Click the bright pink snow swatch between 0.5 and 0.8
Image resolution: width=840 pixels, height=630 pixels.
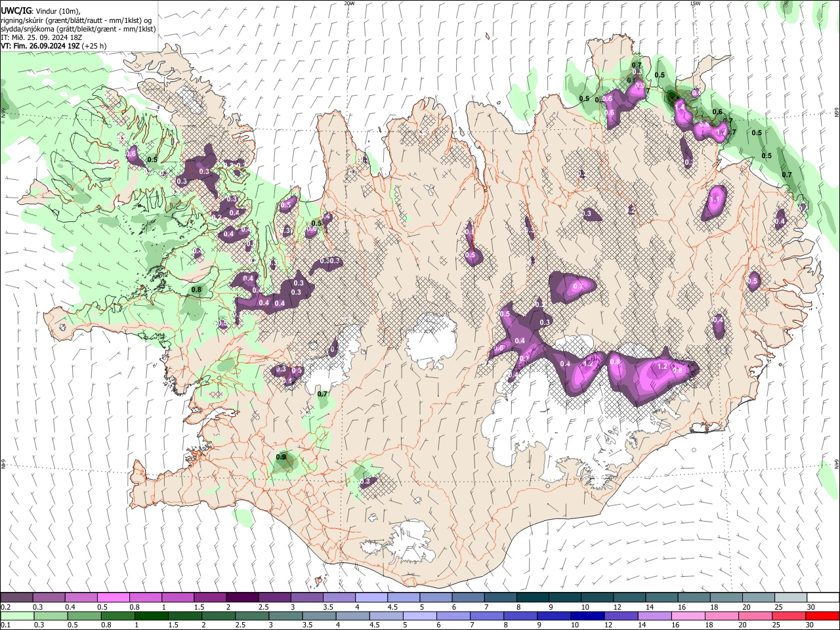(114, 598)
